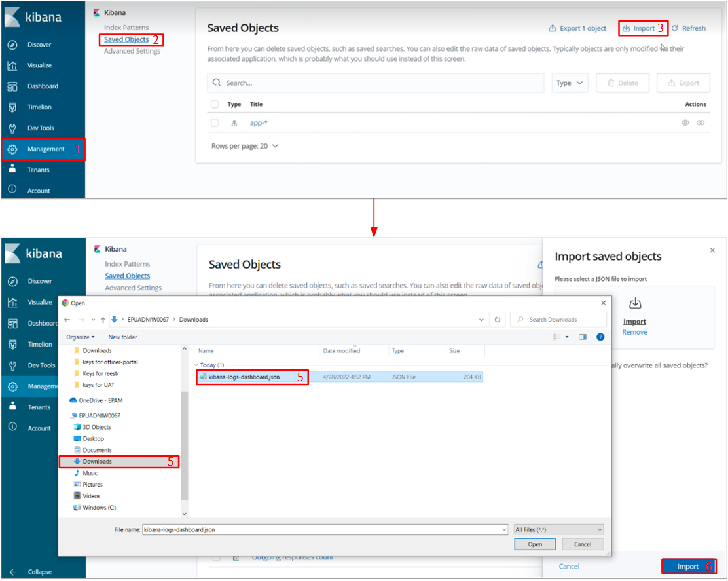Close the Import saved objects flyout
This screenshot has width=728, height=581.
tap(713, 251)
